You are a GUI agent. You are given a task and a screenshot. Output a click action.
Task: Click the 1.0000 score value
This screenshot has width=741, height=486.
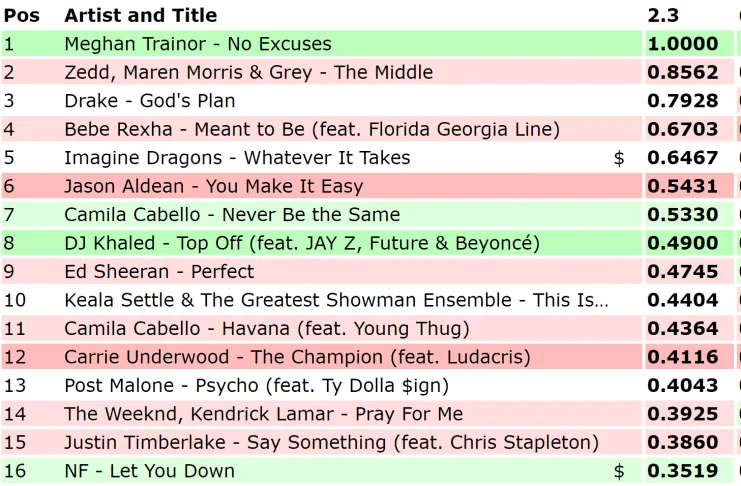point(683,44)
